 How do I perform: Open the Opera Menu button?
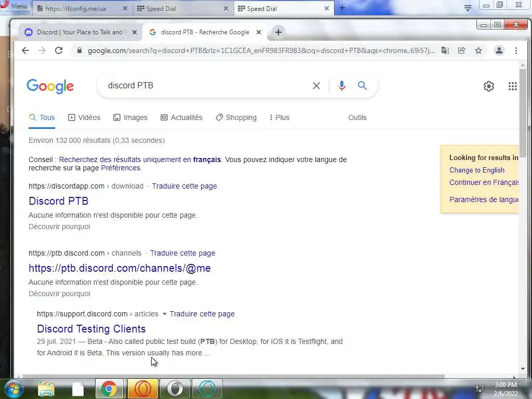click(x=14, y=6)
